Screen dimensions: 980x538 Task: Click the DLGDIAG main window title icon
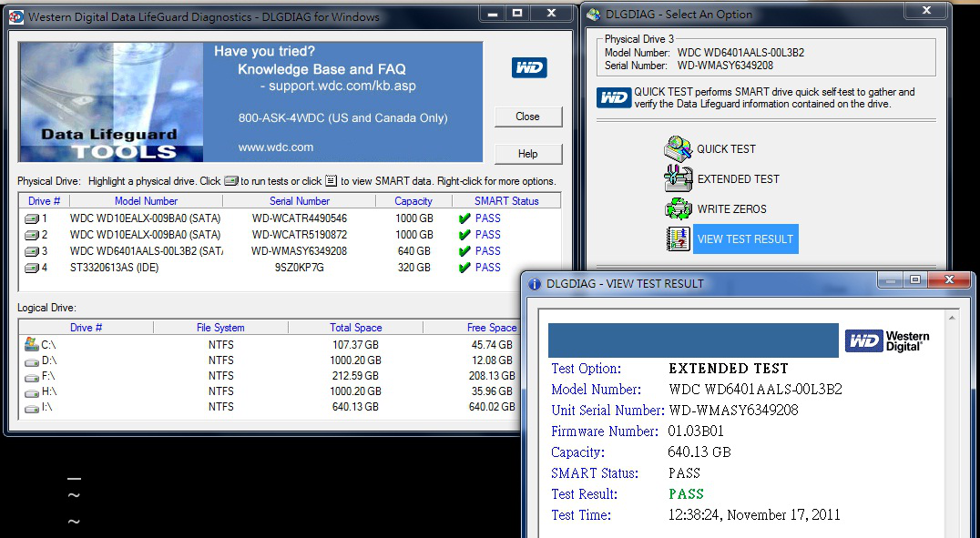click(x=17, y=17)
